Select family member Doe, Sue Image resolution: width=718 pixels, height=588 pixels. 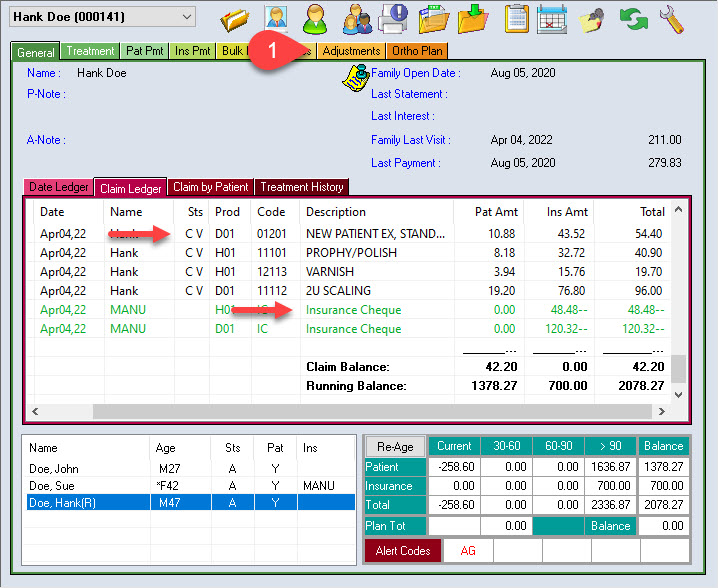pyautogui.click(x=188, y=485)
